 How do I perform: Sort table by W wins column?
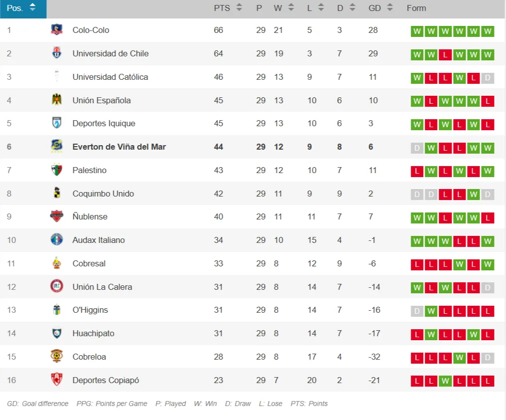pyautogui.click(x=291, y=7)
